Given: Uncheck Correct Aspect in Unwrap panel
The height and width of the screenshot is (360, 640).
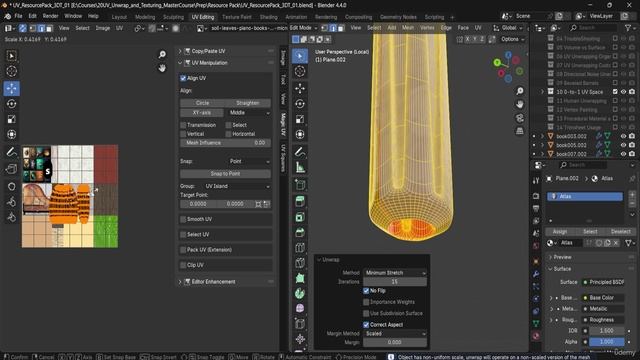Looking at the screenshot, I should click(366, 324).
